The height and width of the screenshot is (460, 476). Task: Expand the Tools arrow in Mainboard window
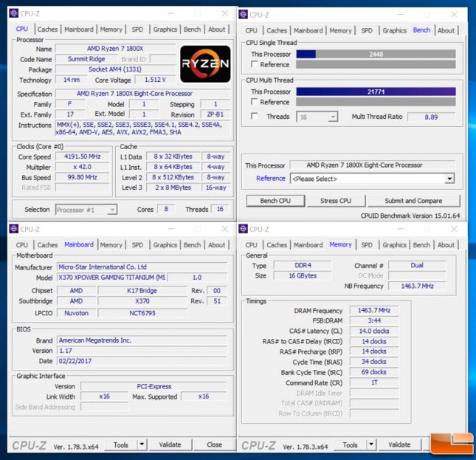coord(142,444)
